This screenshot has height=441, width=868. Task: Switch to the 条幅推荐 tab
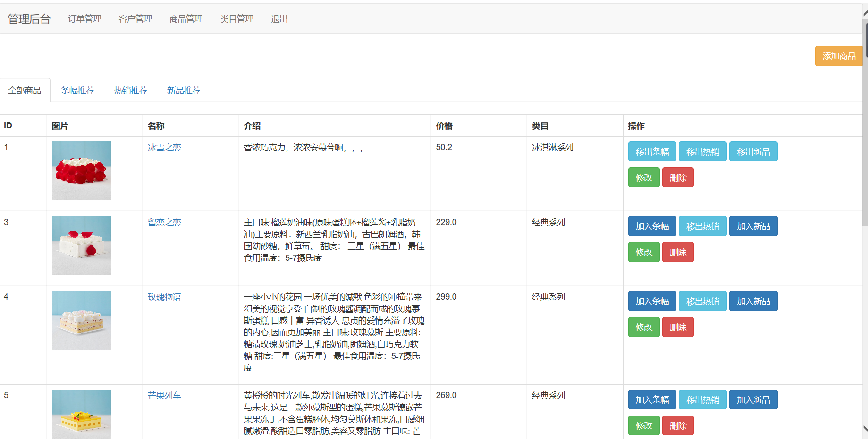[77, 90]
